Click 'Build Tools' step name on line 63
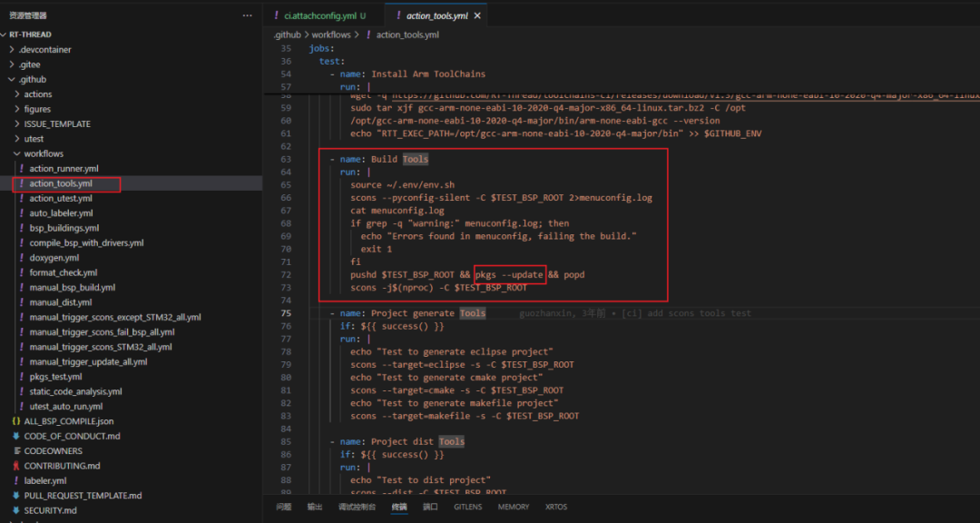 point(400,159)
